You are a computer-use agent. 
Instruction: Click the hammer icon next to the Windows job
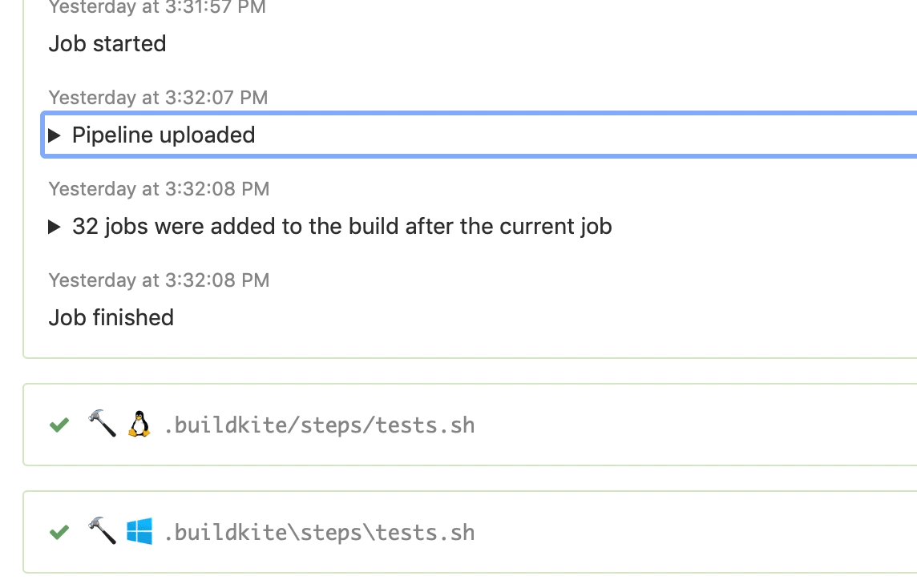(x=100, y=531)
